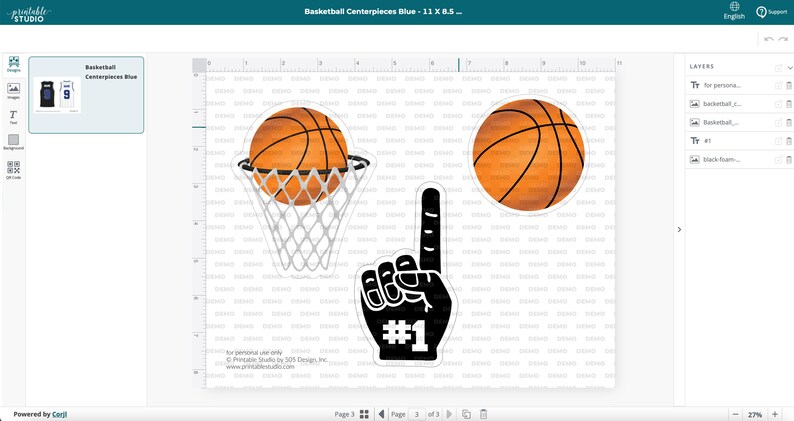Select the black foam finger image on the canvas
794x421 pixels.
pyautogui.click(x=407, y=275)
